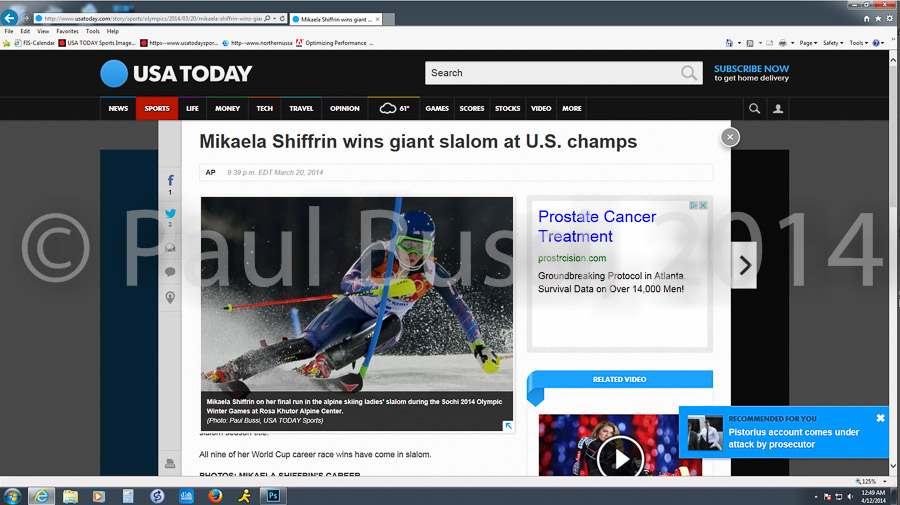Click the Windows Start button
The image size is (900, 505).
(12, 496)
